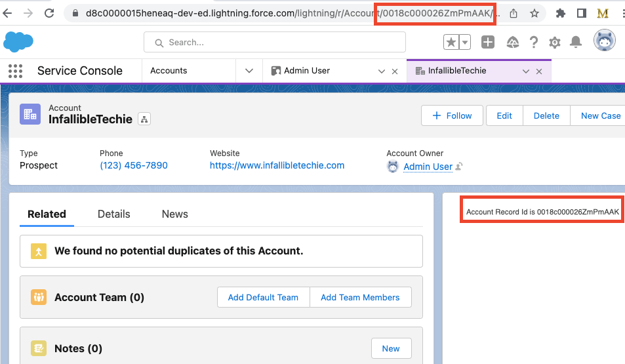Close the Admin User workspace tab
625x364 pixels.
click(395, 71)
